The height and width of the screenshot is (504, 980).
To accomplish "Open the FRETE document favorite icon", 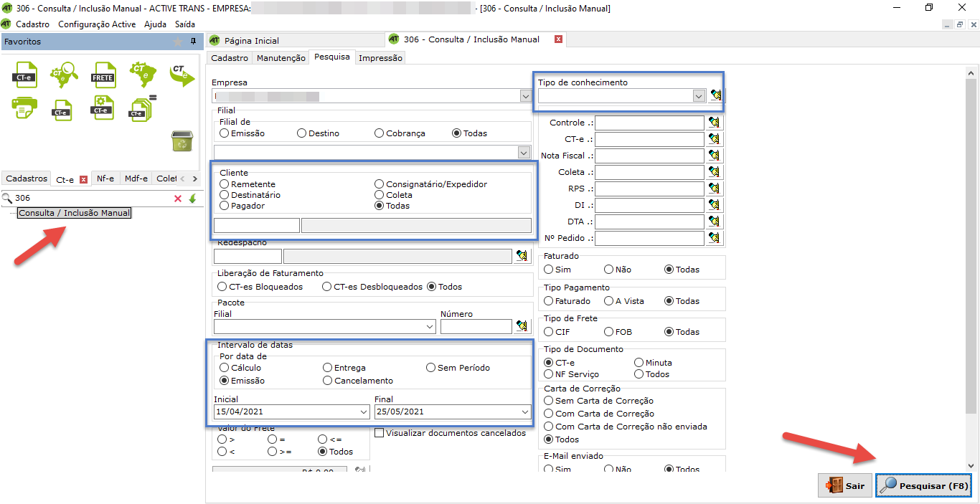I will [x=103, y=75].
